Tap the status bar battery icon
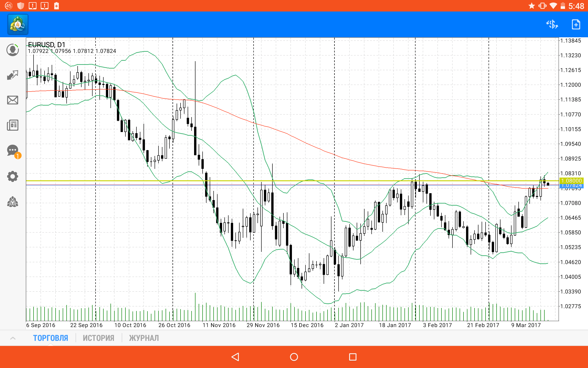588x368 pixels. 563,6
